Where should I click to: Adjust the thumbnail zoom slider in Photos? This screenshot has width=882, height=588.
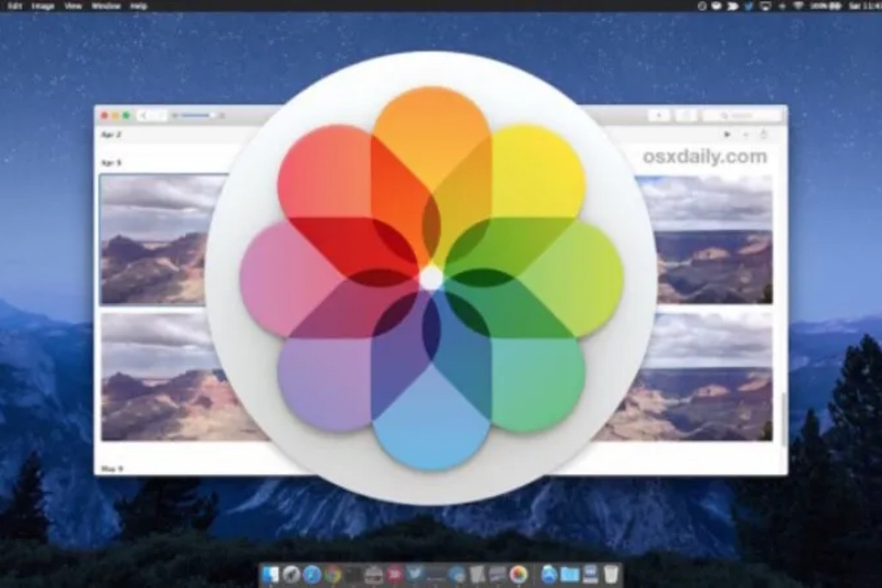(x=198, y=115)
